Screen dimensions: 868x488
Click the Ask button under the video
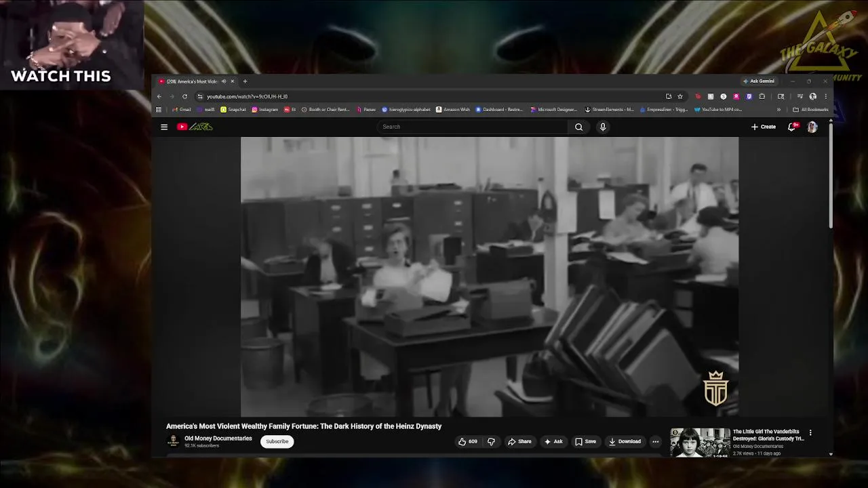(x=553, y=441)
